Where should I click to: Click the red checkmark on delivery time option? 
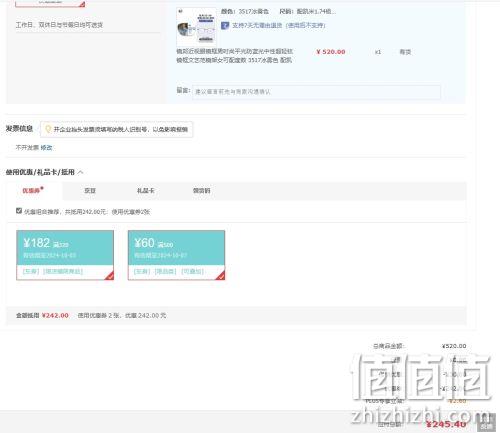tap(81, 4)
